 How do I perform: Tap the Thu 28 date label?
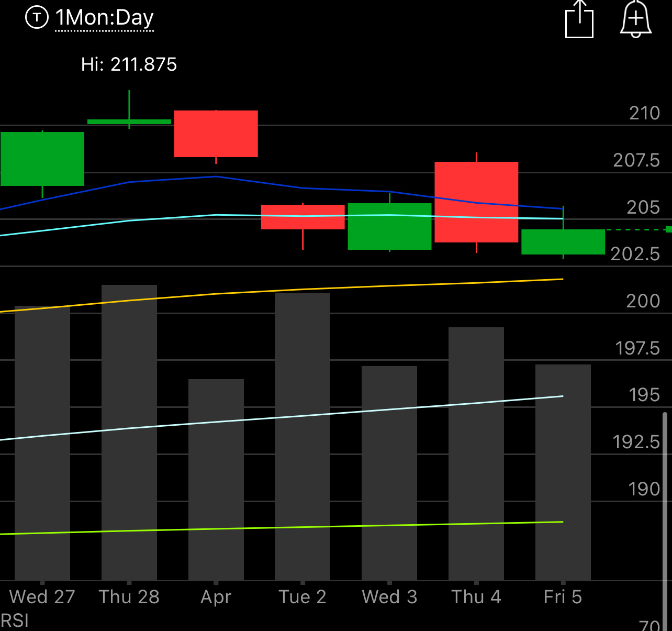click(129, 597)
